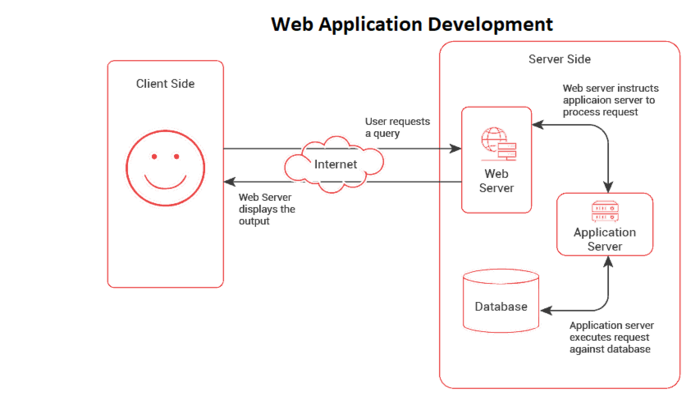The height and width of the screenshot is (400, 700).
Task: Select the Database cylinder shape
Action: coord(501,300)
